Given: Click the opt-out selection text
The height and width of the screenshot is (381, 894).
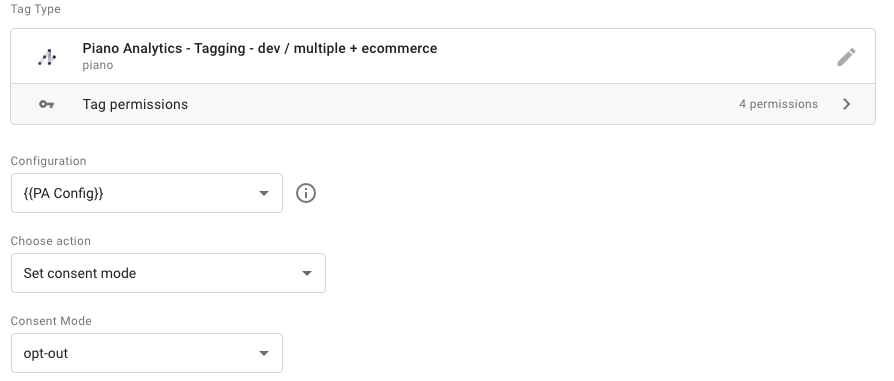Looking at the screenshot, I should coord(46,353).
